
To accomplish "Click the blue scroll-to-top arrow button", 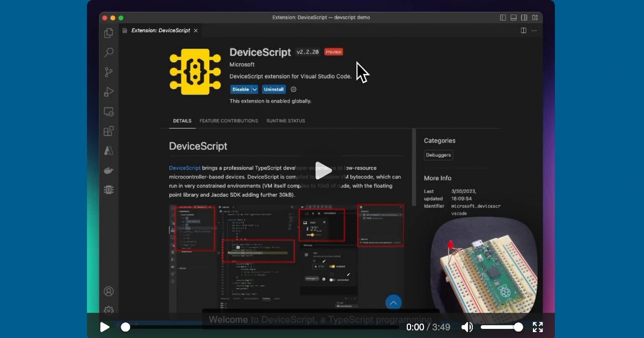I will pos(393,303).
